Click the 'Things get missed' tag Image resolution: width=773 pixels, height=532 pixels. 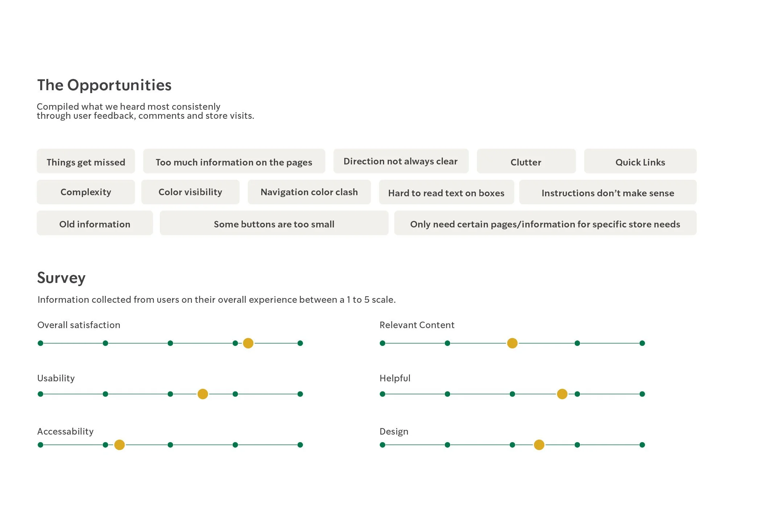coord(86,162)
